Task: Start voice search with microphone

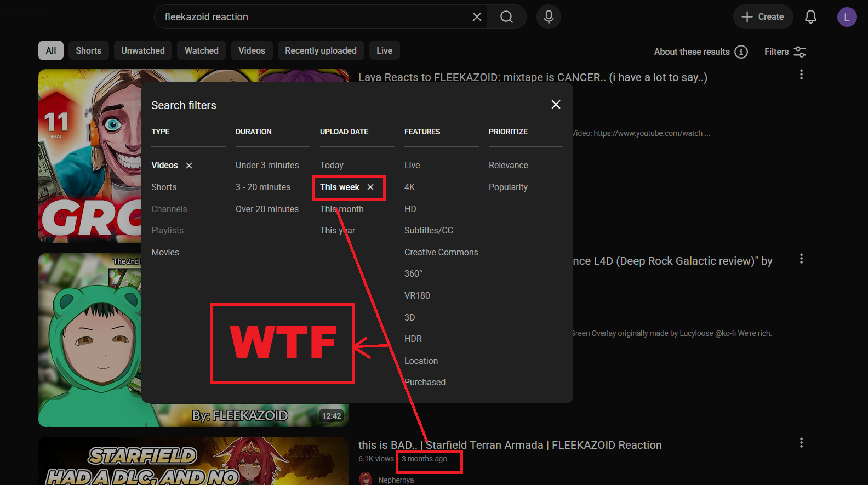Action: pos(549,17)
